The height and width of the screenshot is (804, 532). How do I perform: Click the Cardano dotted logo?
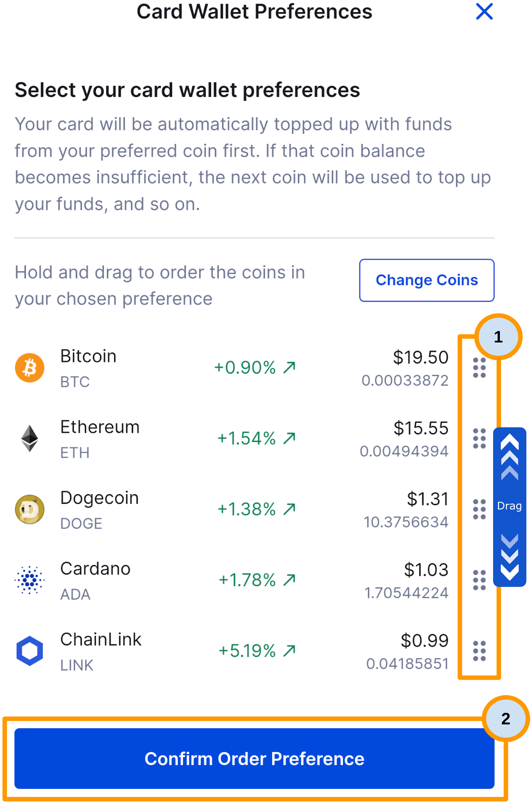(x=30, y=580)
